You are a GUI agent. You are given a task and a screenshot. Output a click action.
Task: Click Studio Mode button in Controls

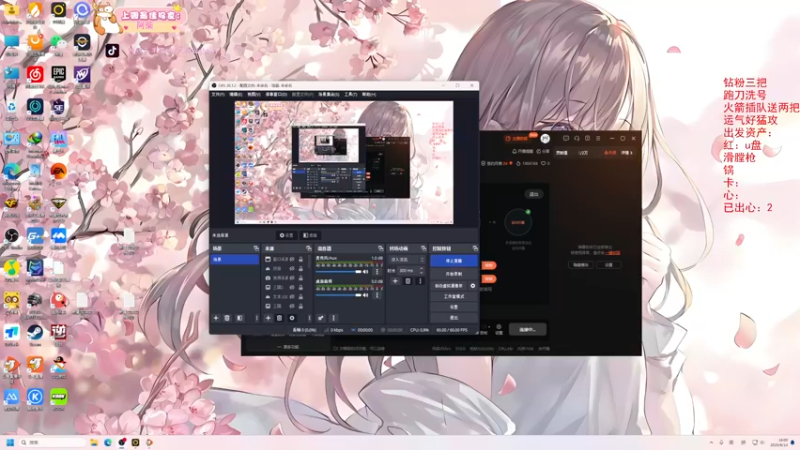pos(454,296)
